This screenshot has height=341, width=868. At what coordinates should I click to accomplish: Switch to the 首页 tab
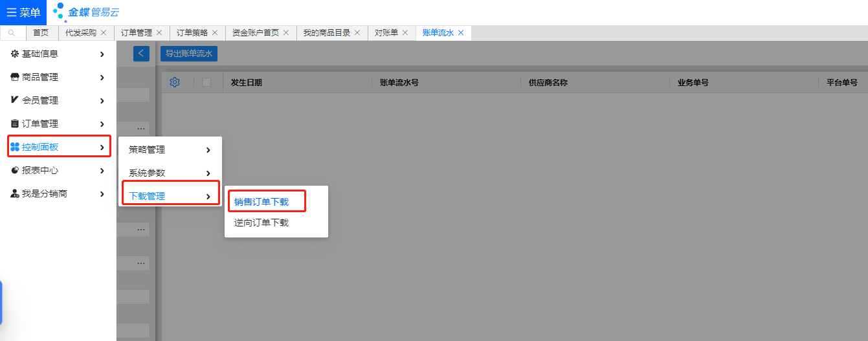tap(41, 33)
